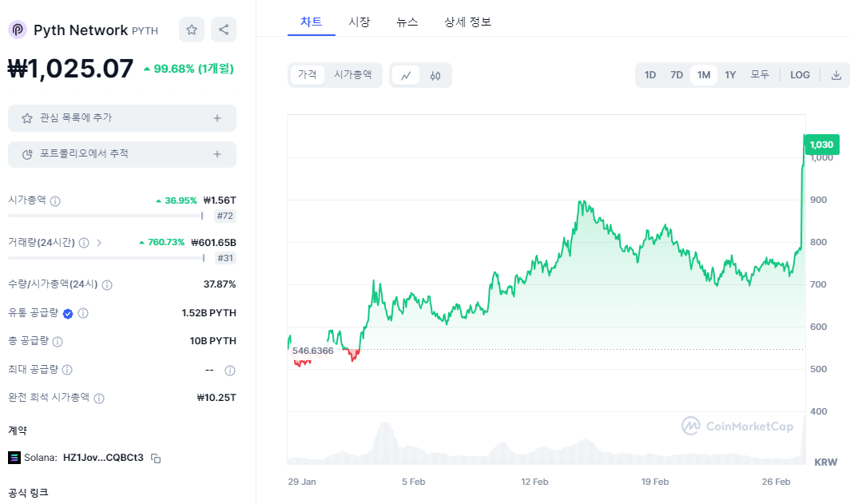
Task: Open the 시장 tab
Action: click(359, 22)
